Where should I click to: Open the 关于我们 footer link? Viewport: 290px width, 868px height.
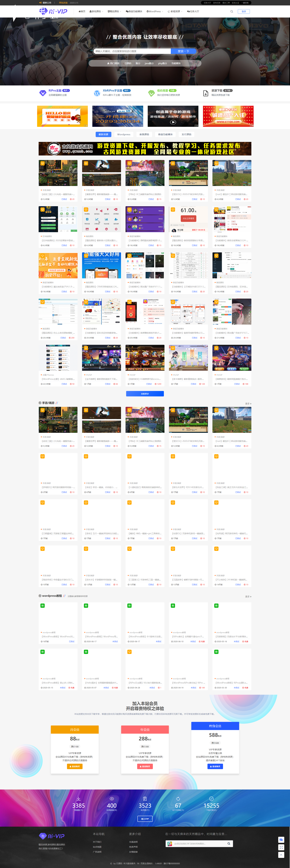coord(97,842)
